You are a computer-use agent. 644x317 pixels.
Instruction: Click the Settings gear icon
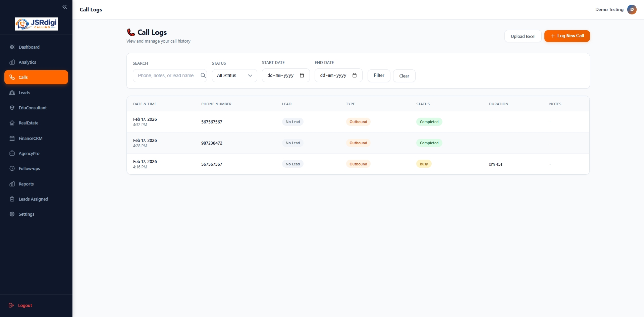tap(12, 214)
